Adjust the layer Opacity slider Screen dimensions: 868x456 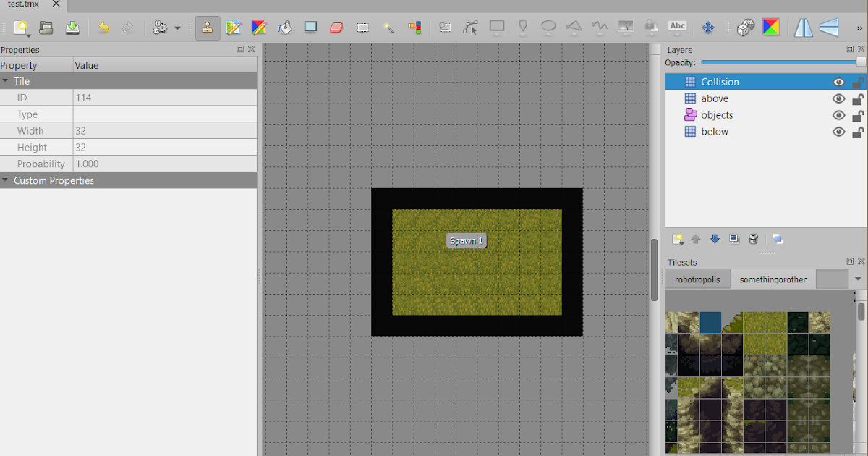781,63
